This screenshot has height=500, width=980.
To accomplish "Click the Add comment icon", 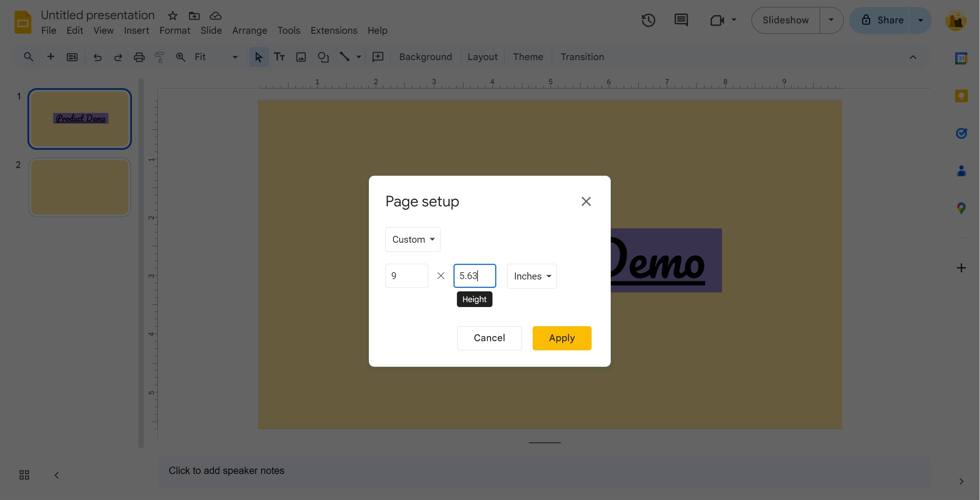I will (378, 57).
